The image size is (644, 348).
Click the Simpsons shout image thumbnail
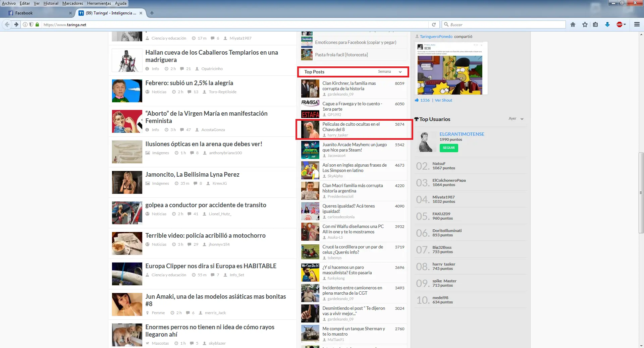click(x=451, y=68)
